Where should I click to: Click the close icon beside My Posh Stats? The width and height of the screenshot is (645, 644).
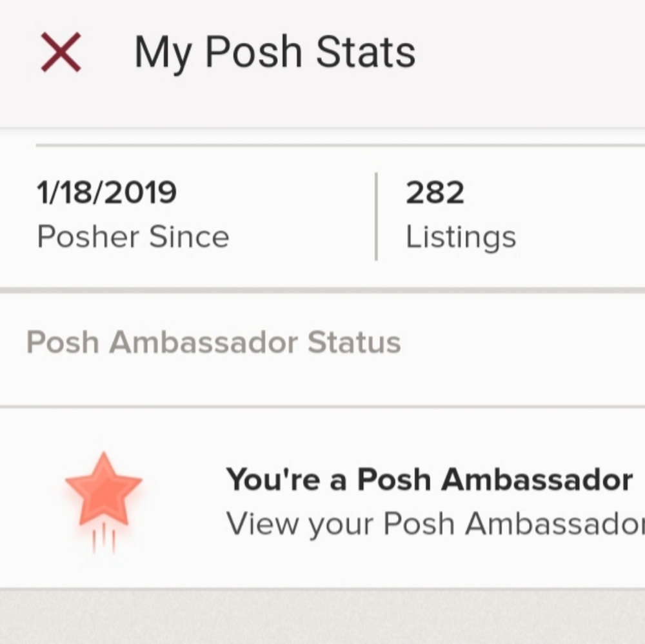(x=59, y=50)
